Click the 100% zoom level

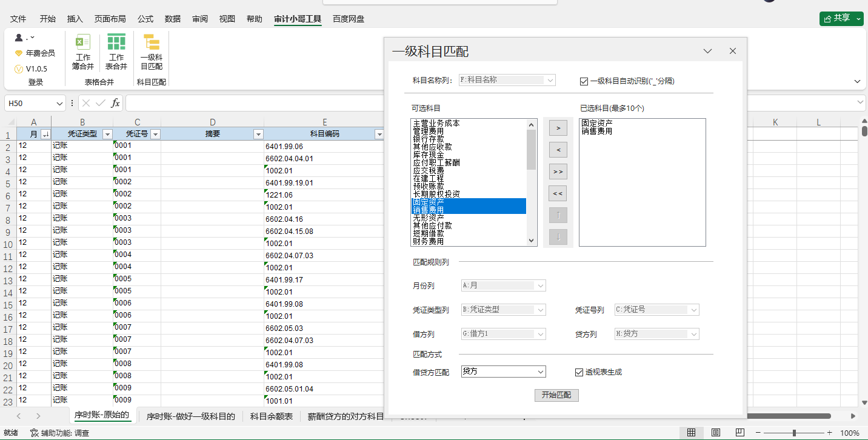click(850, 433)
